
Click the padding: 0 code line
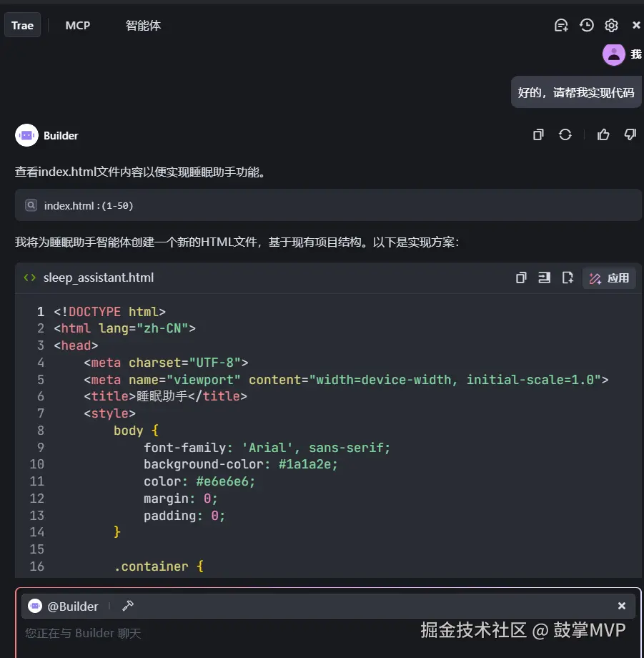click(184, 516)
